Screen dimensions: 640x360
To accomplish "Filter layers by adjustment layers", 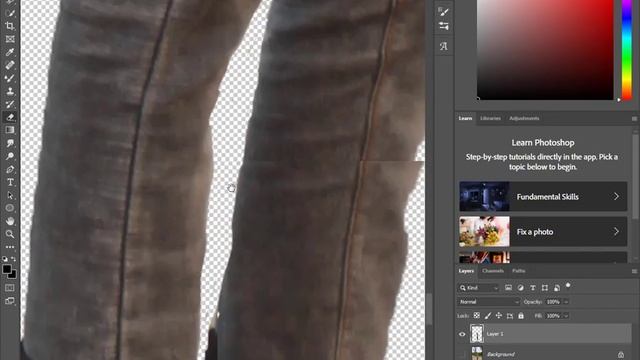I will pos(520,288).
